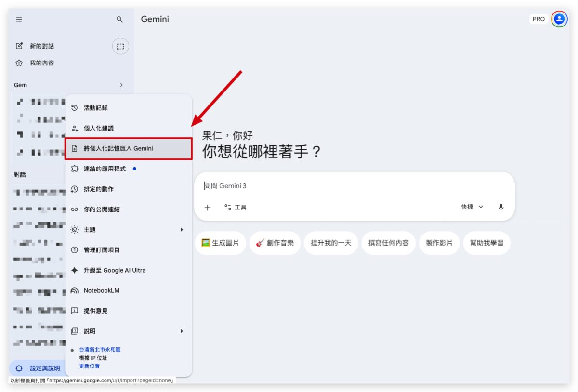Select 提供意見 menu entry
Viewport: 578px width, 392px height.
pos(129,311)
